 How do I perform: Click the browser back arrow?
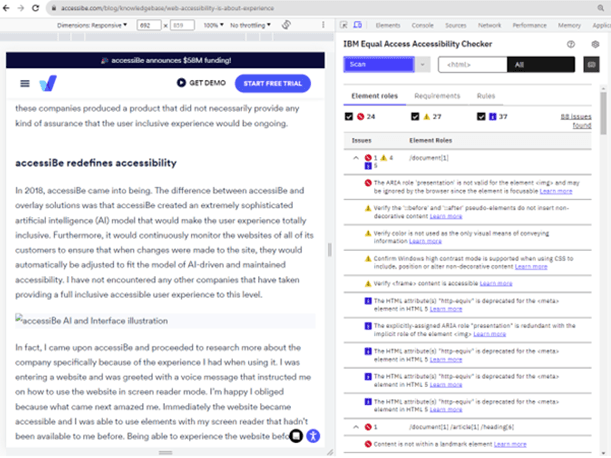(9, 7)
